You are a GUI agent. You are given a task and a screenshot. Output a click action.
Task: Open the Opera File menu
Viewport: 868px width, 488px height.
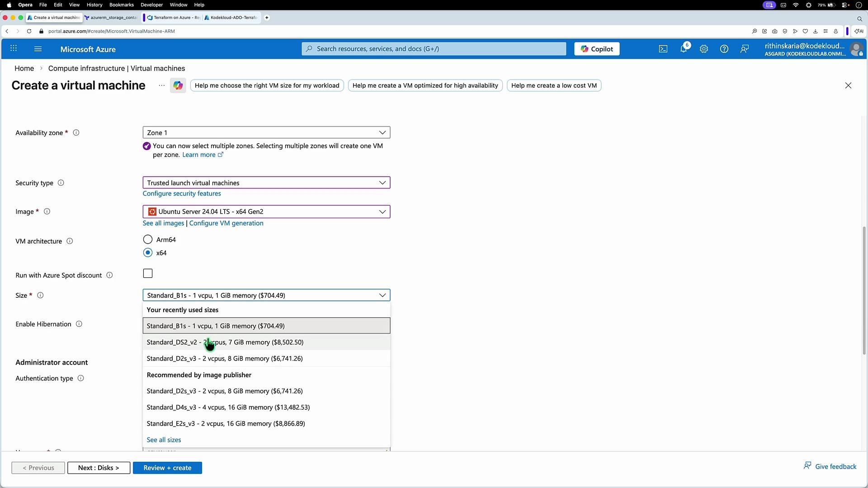tap(43, 5)
